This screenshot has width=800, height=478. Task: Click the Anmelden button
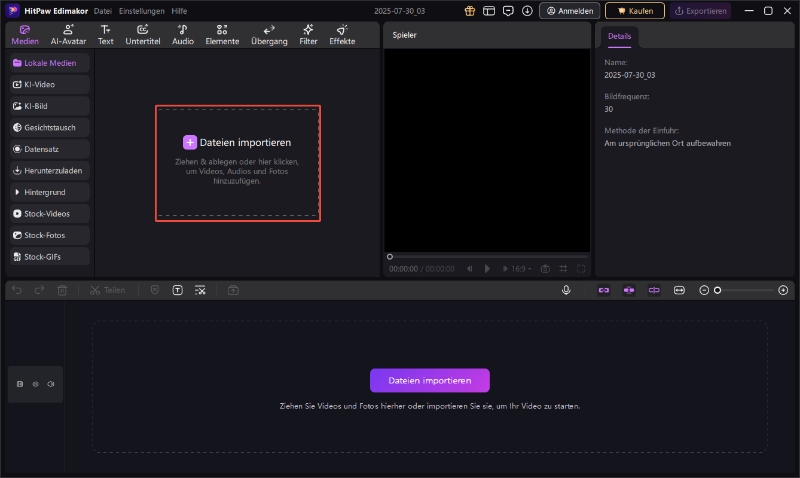pyautogui.click(x=569, y=11)
